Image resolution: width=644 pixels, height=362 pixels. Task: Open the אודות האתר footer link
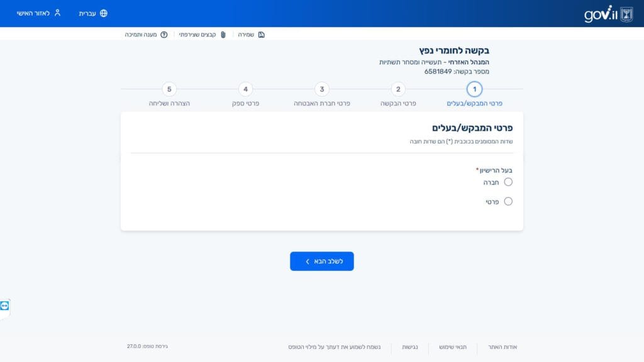(x=502, y=347)
